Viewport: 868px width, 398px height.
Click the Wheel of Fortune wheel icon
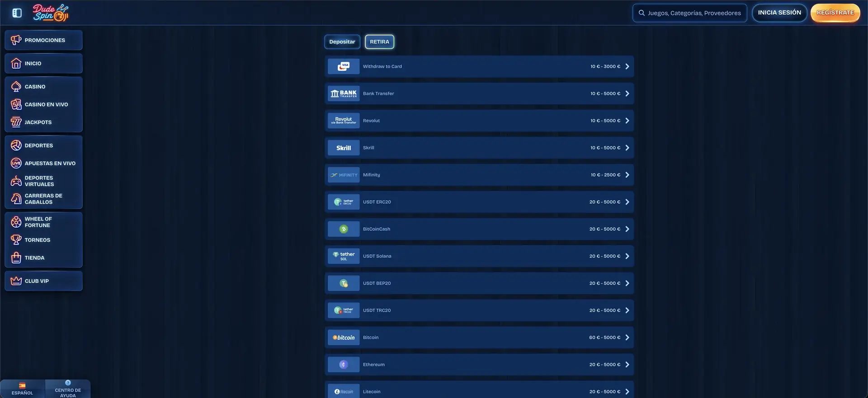(16, 222)
